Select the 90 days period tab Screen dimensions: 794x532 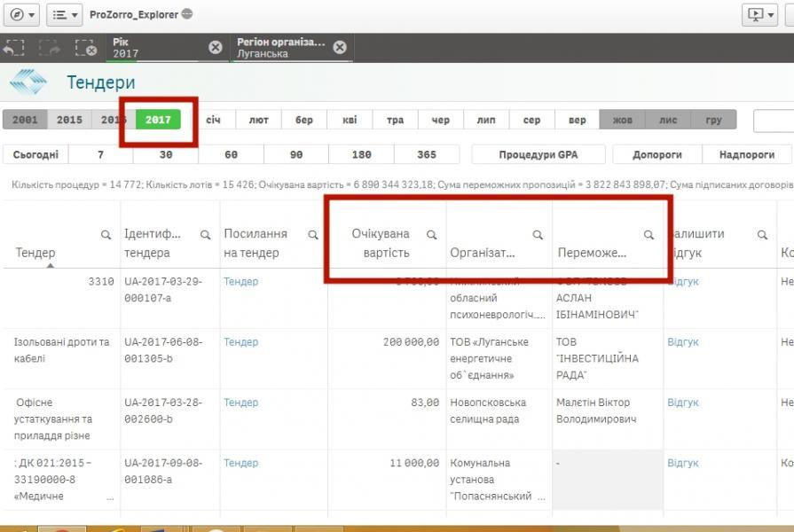tap(296, 154)
